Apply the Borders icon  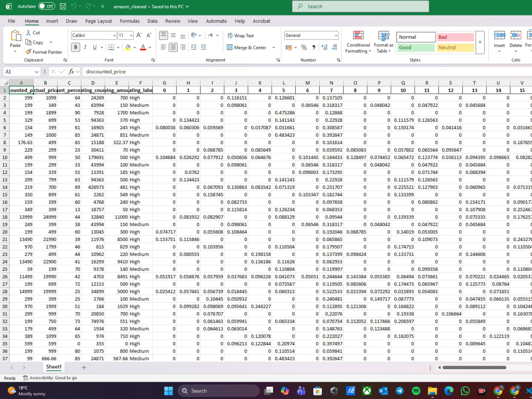click(x=111, y=47)
